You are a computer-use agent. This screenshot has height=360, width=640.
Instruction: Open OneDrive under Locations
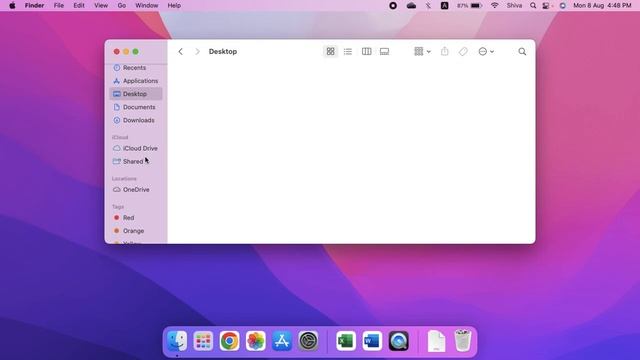136,189
